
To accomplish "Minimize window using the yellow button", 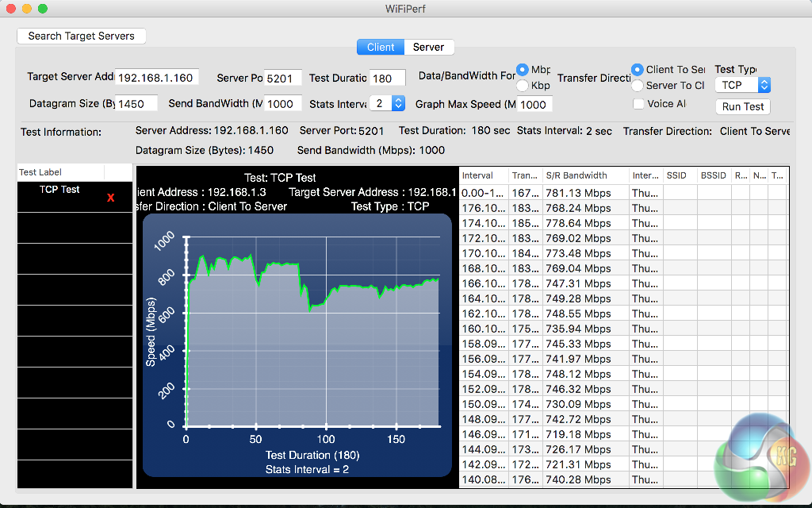I will 26,9.
